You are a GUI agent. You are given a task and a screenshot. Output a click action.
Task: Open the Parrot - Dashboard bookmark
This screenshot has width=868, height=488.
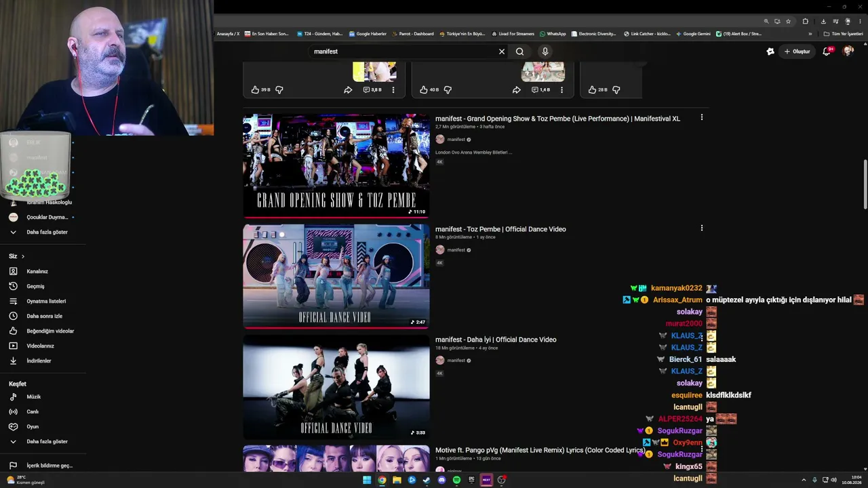tap(413, 34)
